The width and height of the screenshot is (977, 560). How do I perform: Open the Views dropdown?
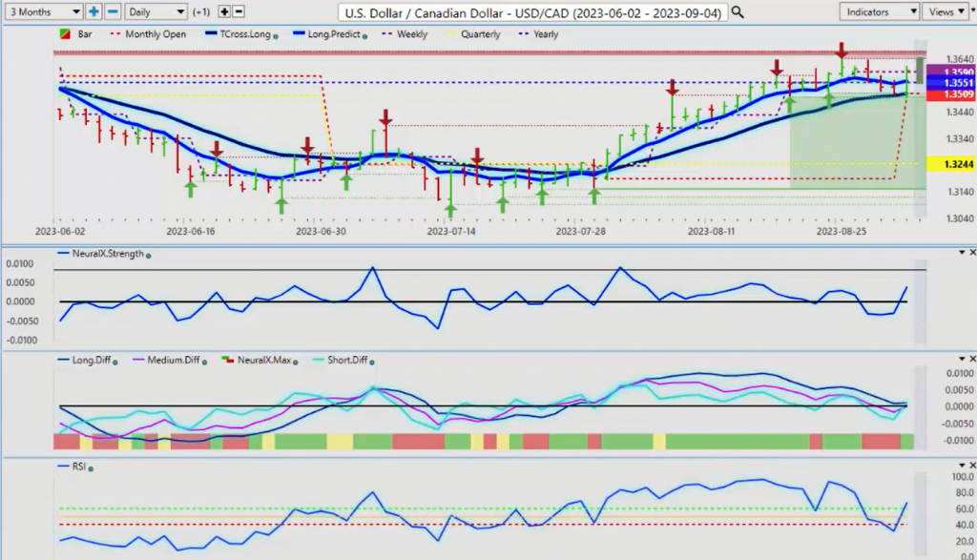click(x=946, y=11)
